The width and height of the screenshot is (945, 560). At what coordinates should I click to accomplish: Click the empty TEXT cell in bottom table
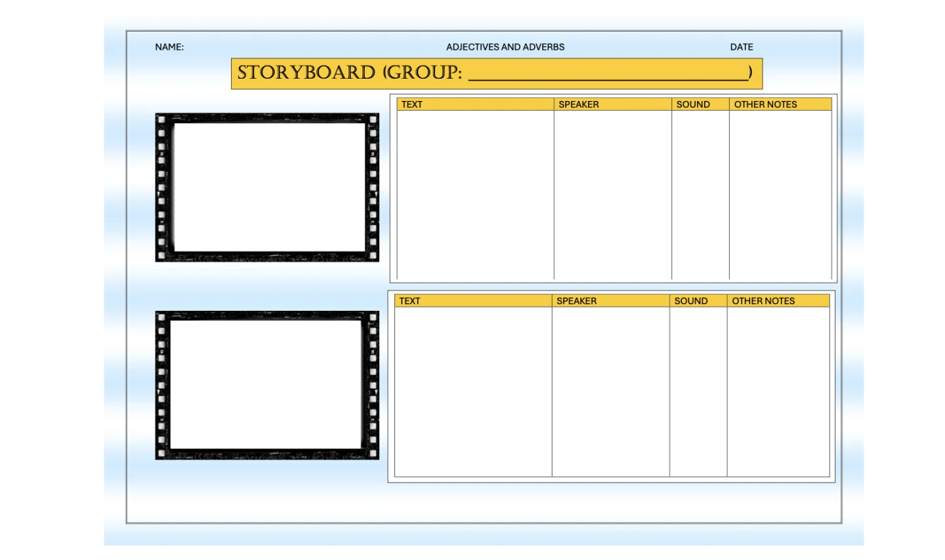tap(472, 391)
